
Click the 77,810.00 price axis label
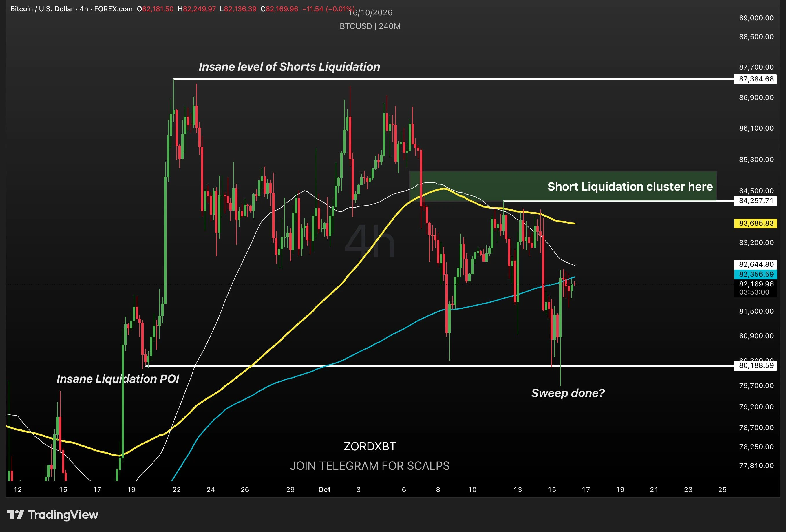coord(756,466)
